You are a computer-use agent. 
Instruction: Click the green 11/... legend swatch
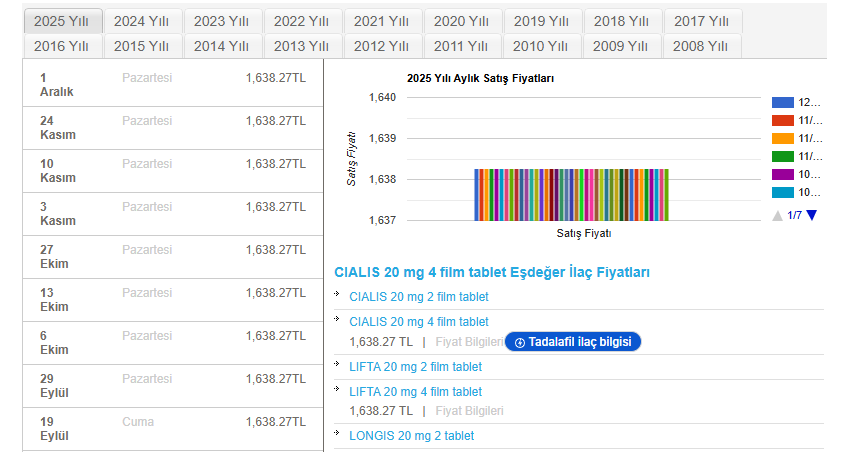pyautogui.click(x=783, y=157)
